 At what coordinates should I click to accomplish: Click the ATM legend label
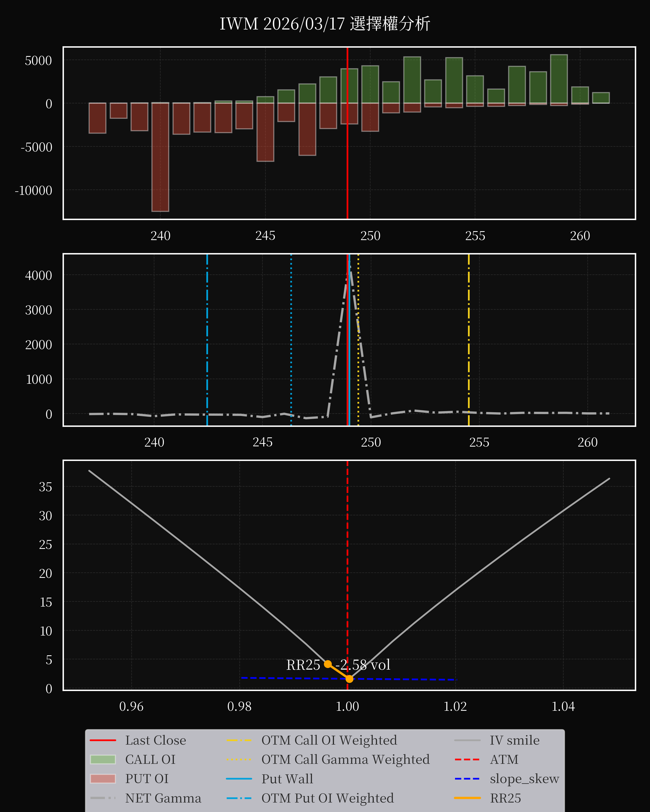[504, 759]
